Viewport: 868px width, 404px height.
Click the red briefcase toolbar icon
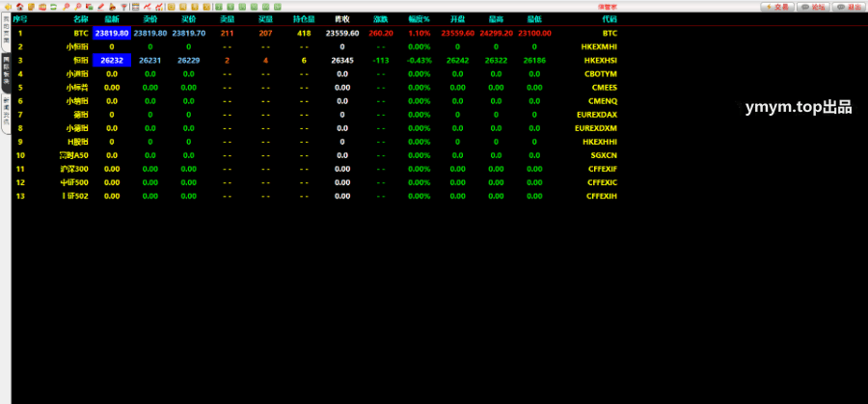click(42, 7)
